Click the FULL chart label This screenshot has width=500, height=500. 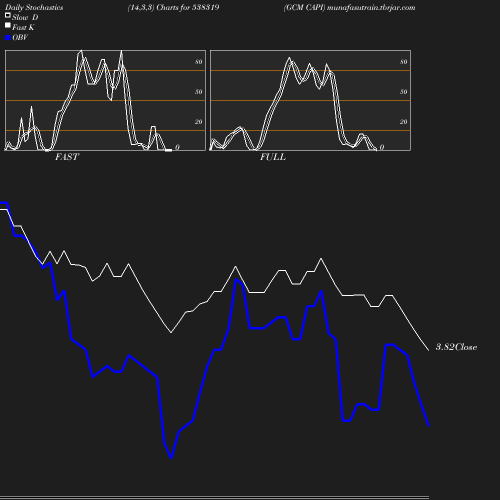point(273,157)
